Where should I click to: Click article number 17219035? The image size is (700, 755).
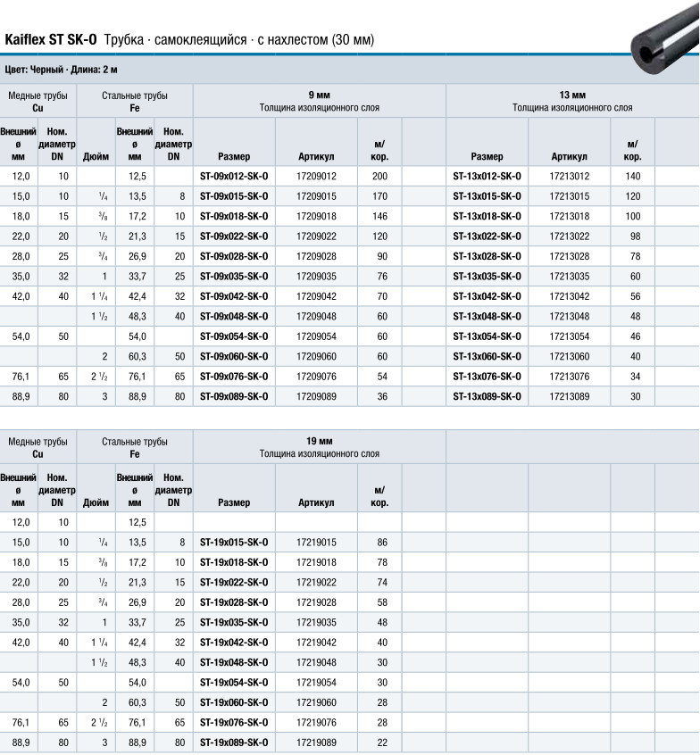coord(316,623)
